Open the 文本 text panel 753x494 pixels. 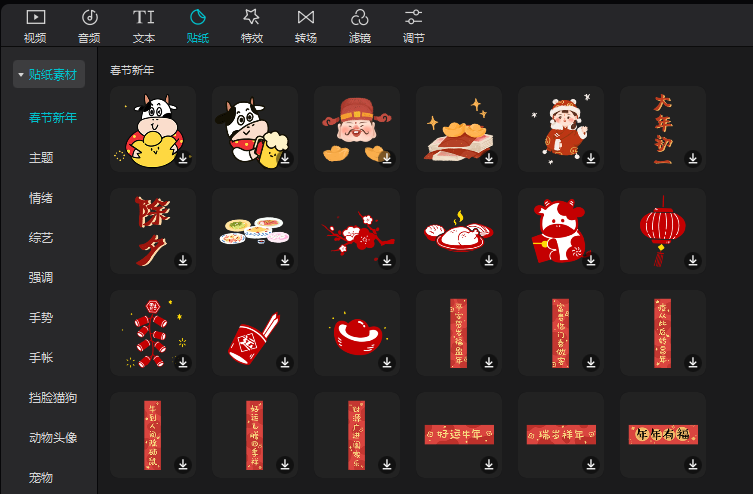tap(144, 25)
